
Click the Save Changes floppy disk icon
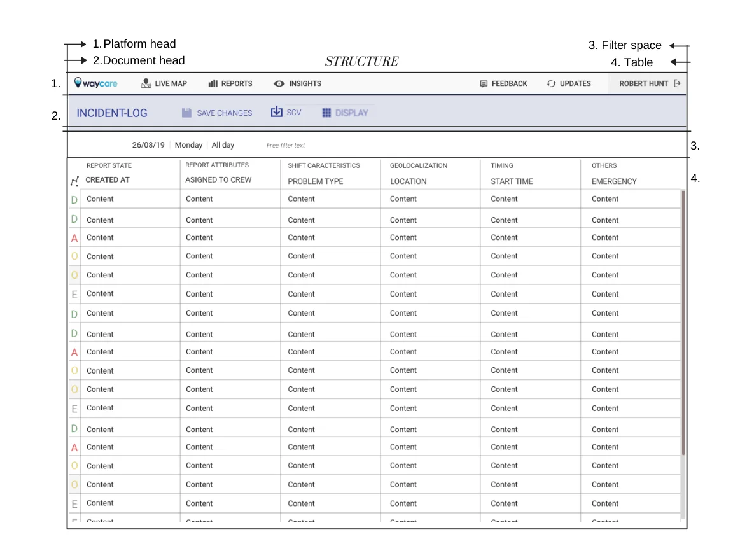(186, 113)
